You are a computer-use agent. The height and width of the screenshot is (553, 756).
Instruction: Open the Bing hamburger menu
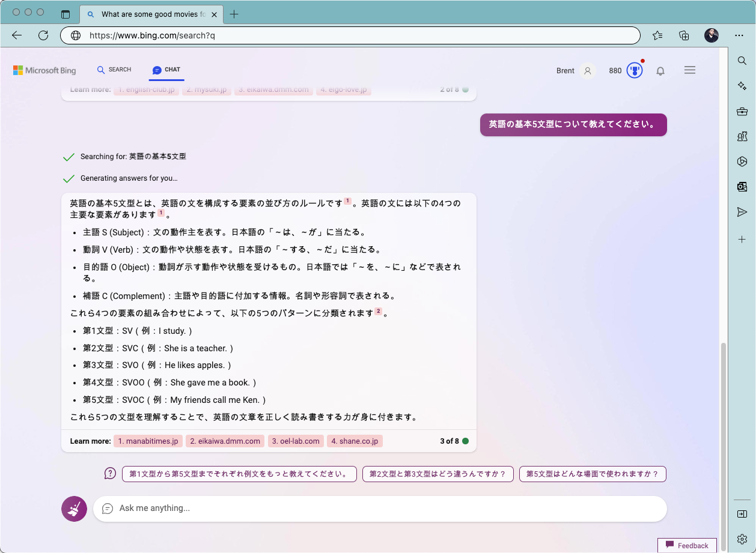[689, 70]
